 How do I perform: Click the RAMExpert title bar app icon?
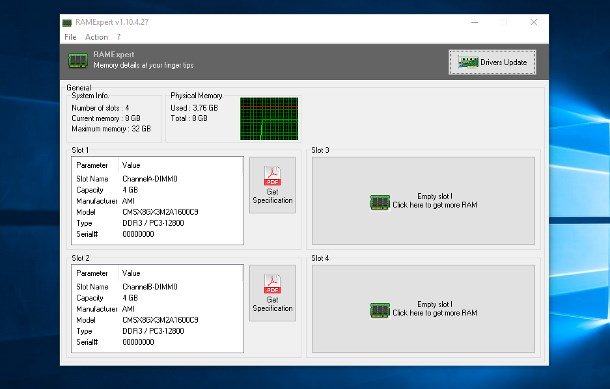point(67,23)
